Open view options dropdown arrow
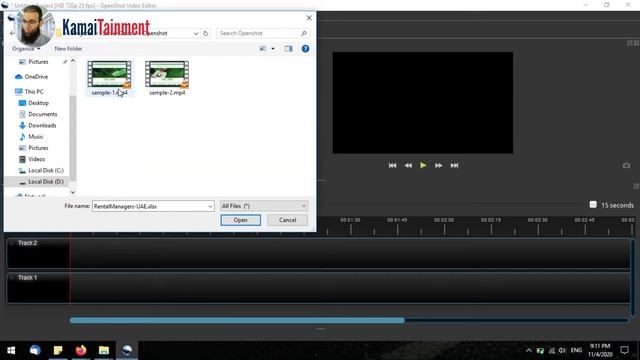640x360 pixels. pyautogui.click(x=273, y=49)
